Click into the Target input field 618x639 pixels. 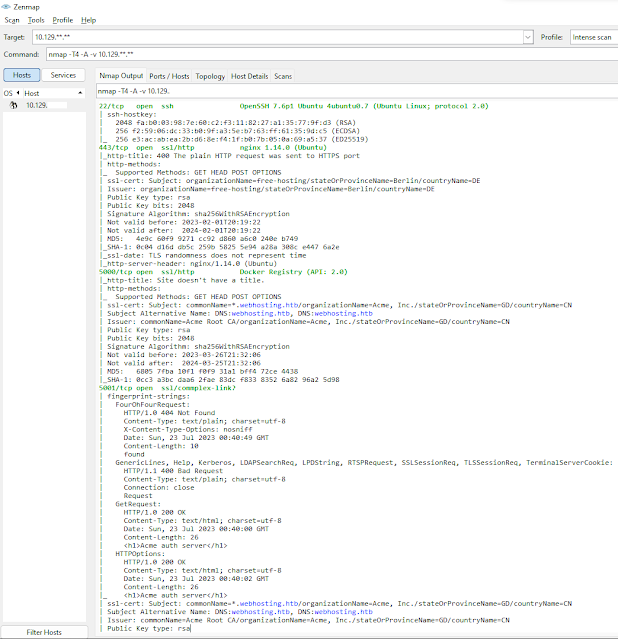pyautogui.click(x=278, y=37)
